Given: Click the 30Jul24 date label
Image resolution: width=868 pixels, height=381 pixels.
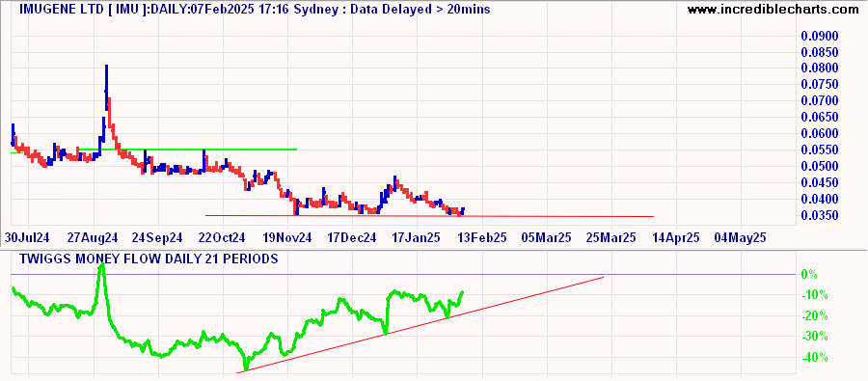Looking at the screenshot, I should pyautogui.click(x=28, y=237).
